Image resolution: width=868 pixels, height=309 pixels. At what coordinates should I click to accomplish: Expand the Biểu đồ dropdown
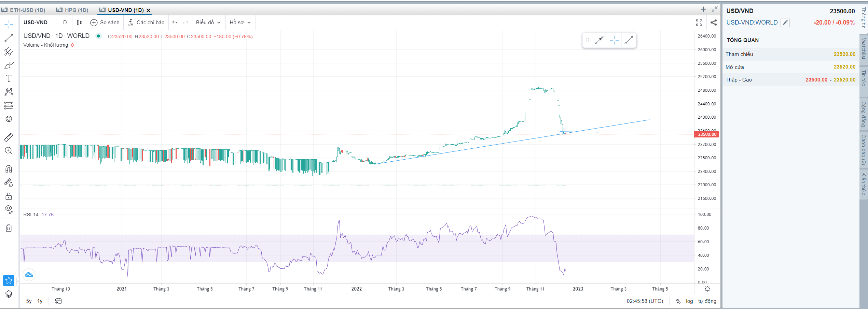pos(208,23)
